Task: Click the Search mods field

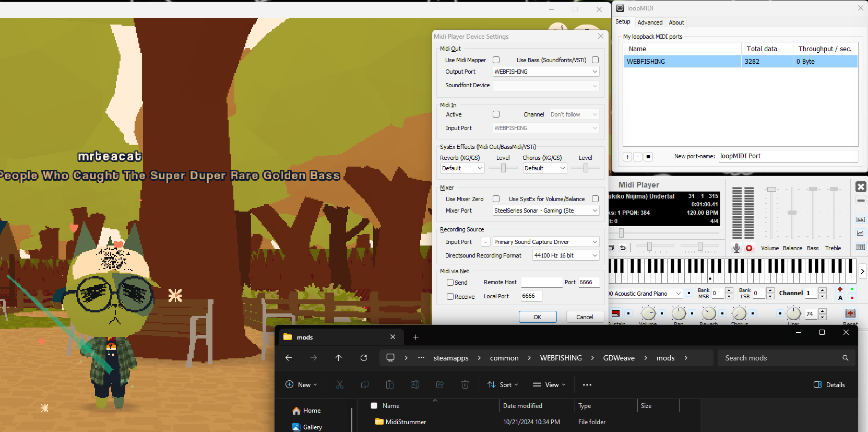Action: pos(787,358)
